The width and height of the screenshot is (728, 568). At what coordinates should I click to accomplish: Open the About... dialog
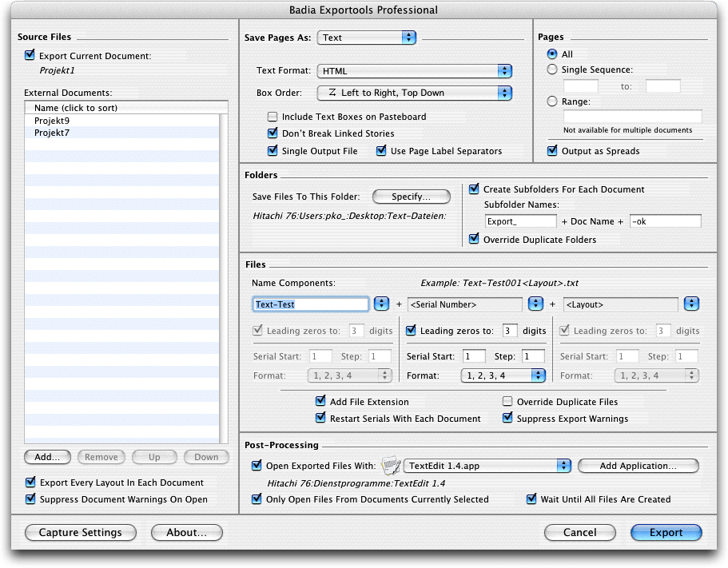coord(187,532)
